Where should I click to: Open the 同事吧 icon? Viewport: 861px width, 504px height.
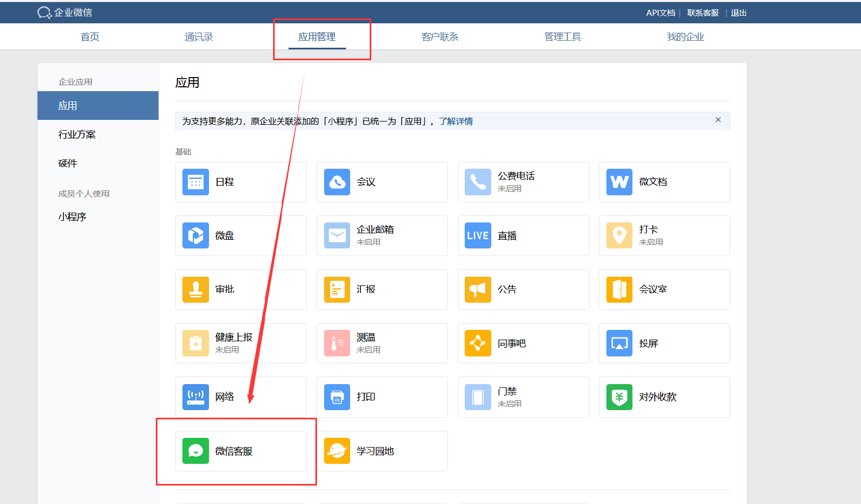(x=478, y=343)
